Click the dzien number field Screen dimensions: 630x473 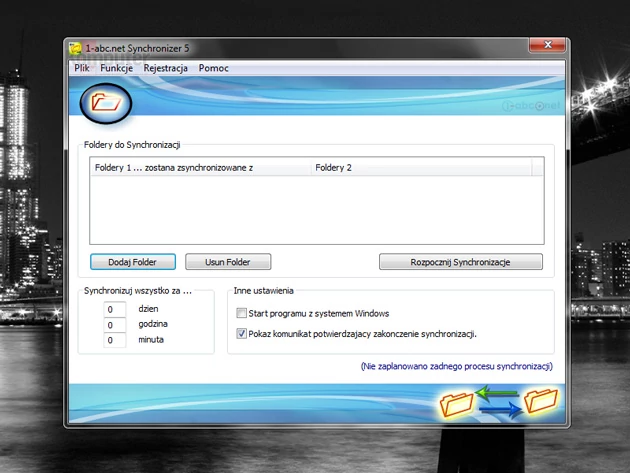(115, 309)
